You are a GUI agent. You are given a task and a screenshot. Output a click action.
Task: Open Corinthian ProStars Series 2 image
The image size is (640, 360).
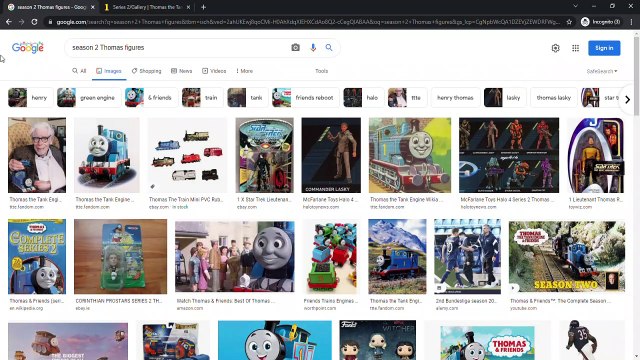tap(120, 256)
